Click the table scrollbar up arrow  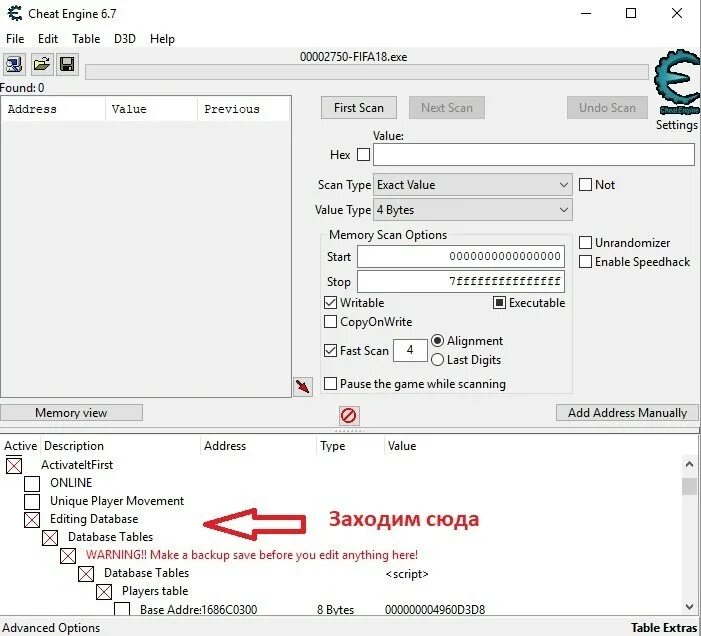(x=689, y=464)
